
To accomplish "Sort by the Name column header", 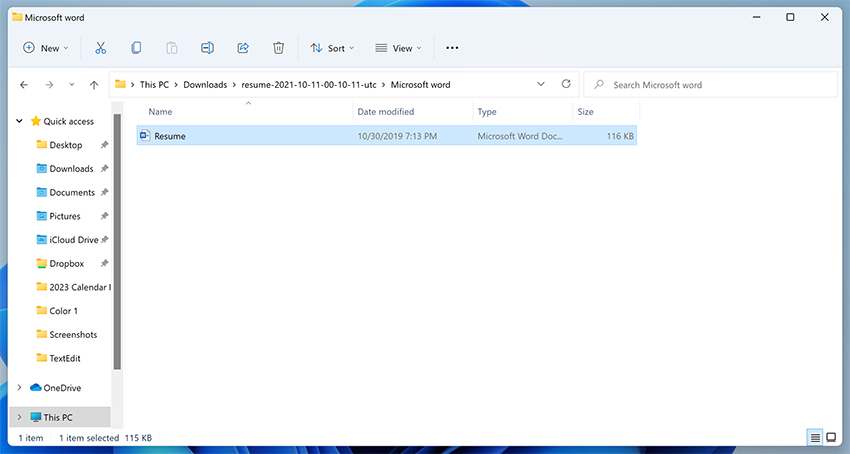I will 160,112.
